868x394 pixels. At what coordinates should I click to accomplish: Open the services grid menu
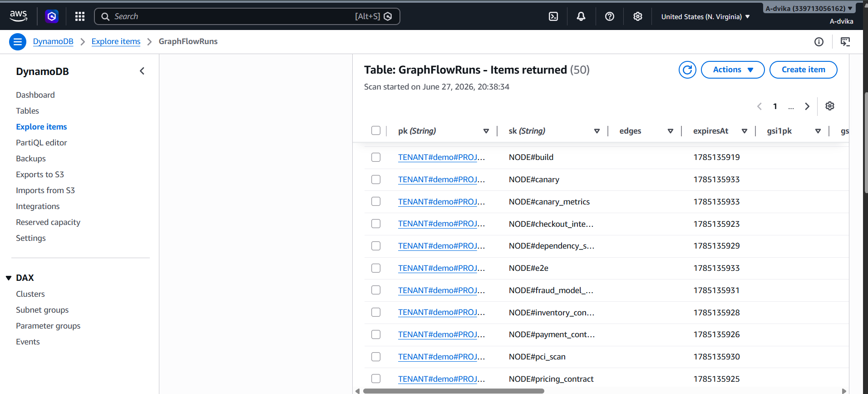[80, 16]
